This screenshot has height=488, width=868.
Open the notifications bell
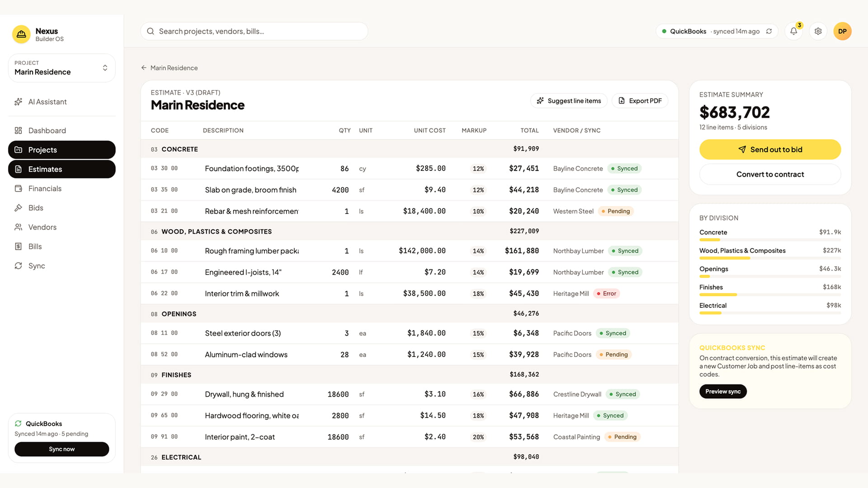[x=793, y=31]
